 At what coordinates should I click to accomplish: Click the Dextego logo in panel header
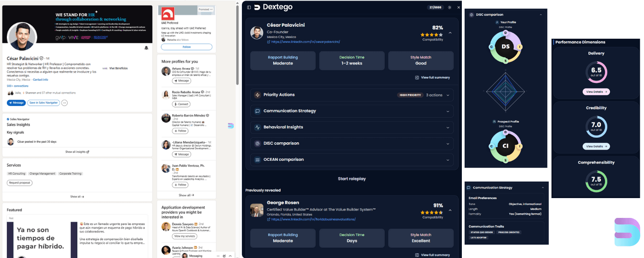pyautogui.click(x=273, y=7)
